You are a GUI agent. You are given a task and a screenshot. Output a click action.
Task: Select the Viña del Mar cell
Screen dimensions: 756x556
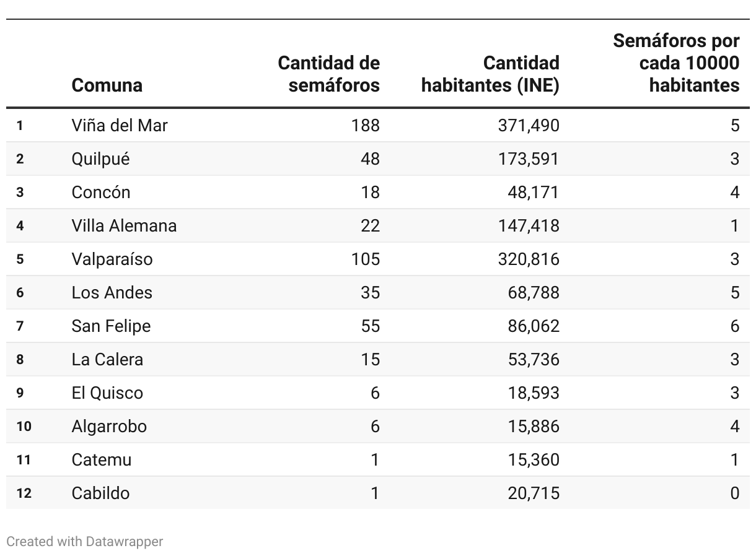120,126
